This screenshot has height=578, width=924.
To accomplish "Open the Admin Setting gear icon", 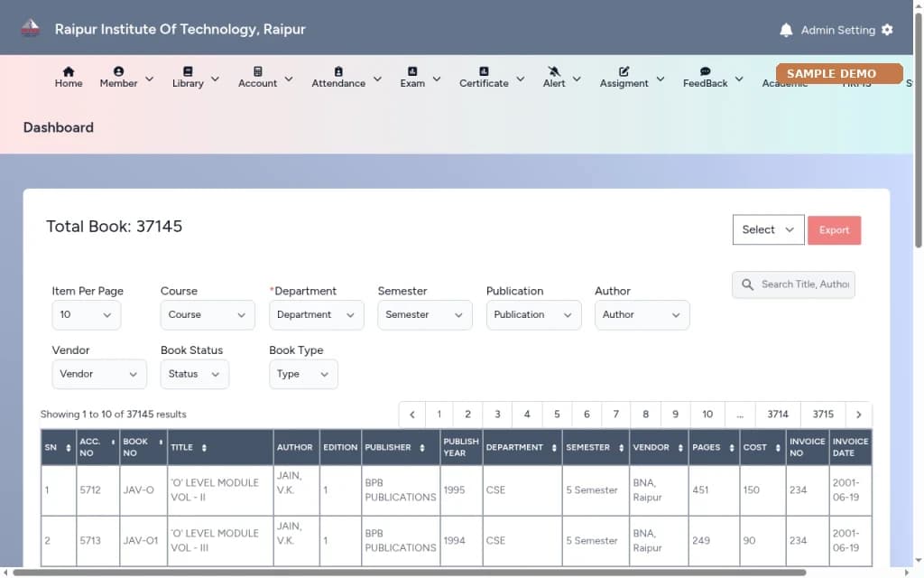I will point(887,30).
